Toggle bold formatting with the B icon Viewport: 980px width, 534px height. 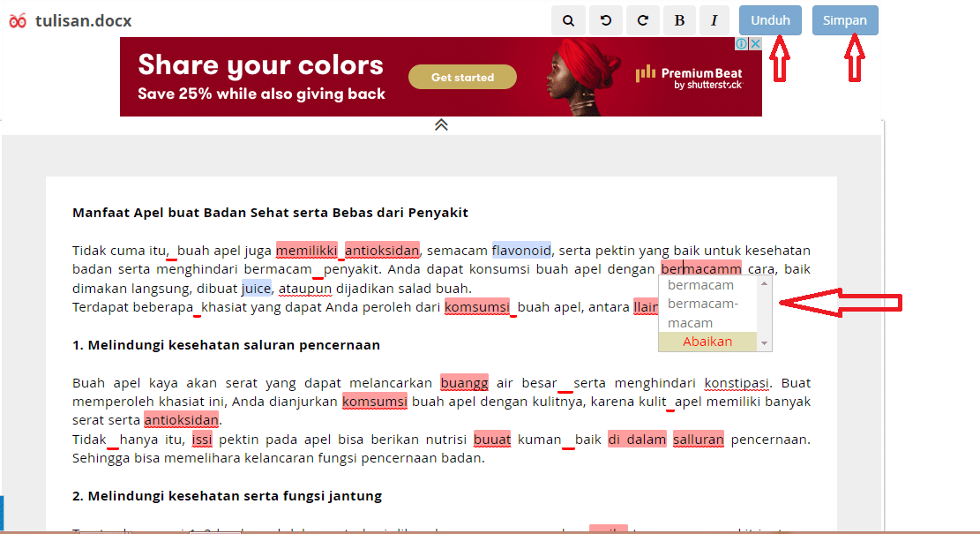[x=679, y=19]
